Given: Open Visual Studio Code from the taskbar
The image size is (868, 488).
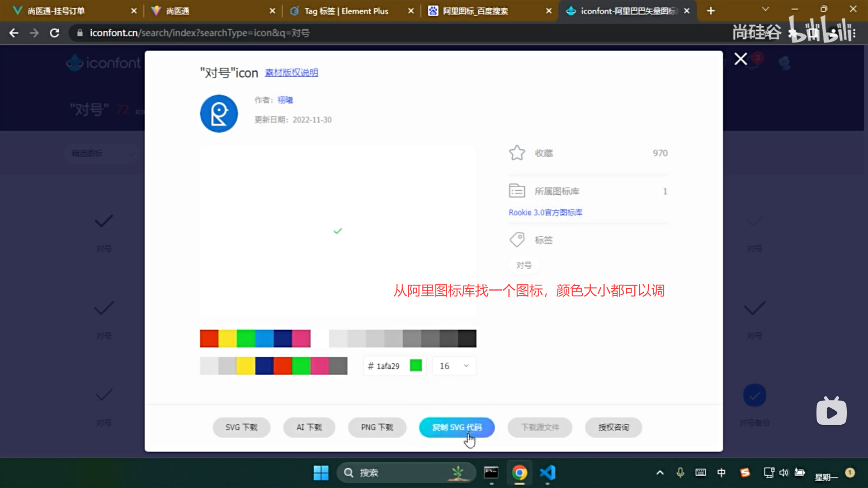Looking at the screenshot, I should click(547, 473).
